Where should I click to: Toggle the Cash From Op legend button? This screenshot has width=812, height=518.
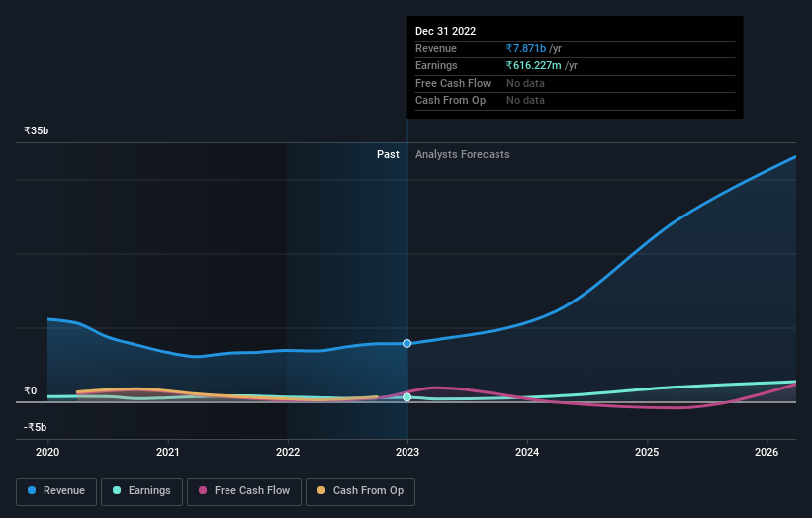360,491
